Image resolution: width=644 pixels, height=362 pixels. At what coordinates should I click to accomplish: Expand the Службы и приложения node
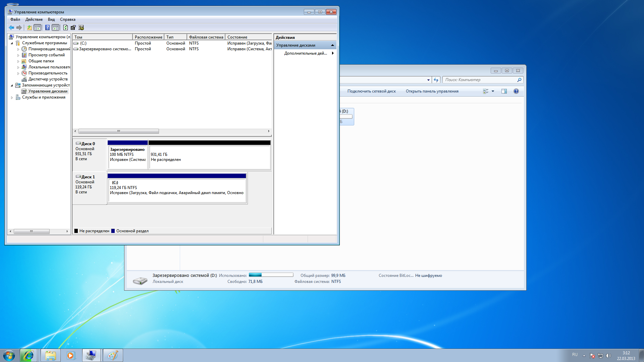click(12, 98)
